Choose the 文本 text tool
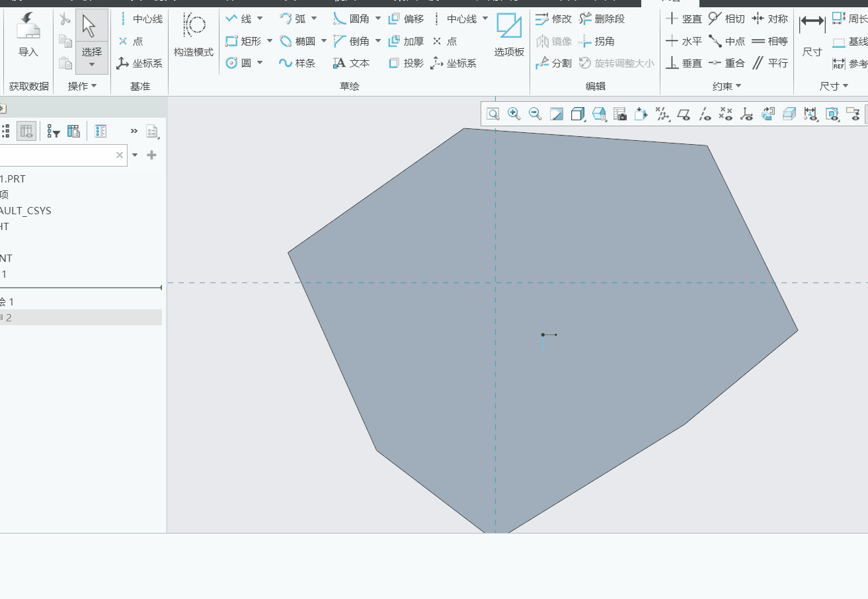Viewport: 868px width, 599px height. [352, 63]
